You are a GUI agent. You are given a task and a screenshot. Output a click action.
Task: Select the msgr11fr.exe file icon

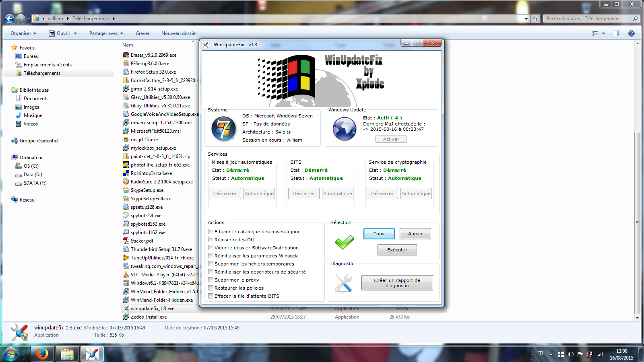click(126, 140)
